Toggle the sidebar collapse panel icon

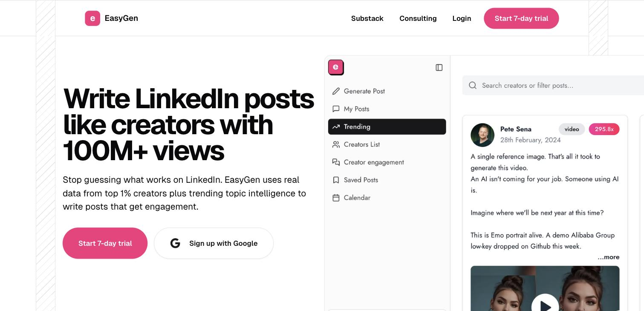439,68
